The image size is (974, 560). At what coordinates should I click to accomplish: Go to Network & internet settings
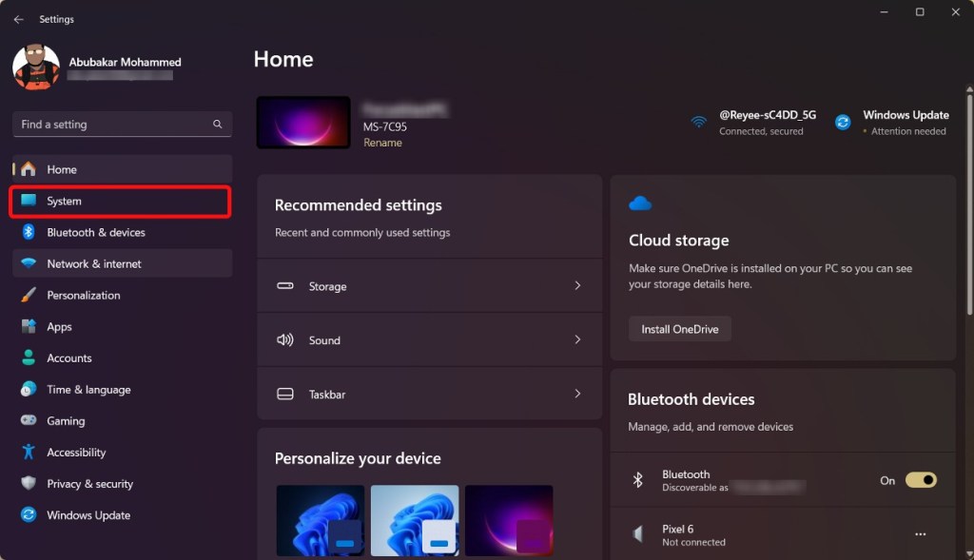(x=123, y=263)
